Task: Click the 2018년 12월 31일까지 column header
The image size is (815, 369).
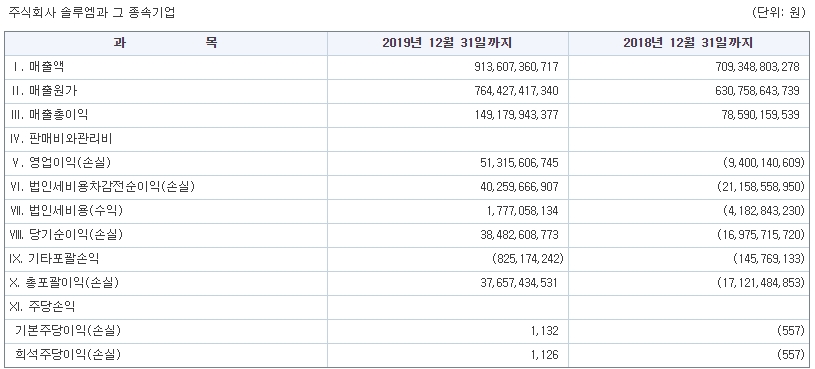Action: pos(689,43)
